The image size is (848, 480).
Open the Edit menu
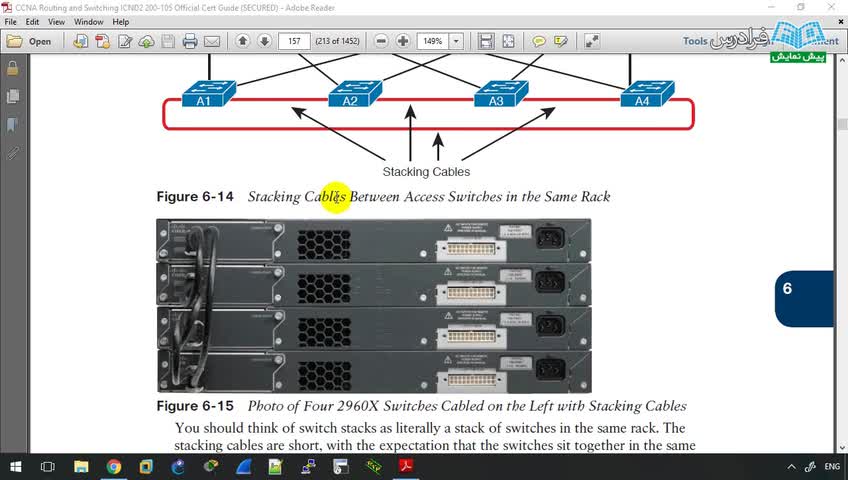32,22
